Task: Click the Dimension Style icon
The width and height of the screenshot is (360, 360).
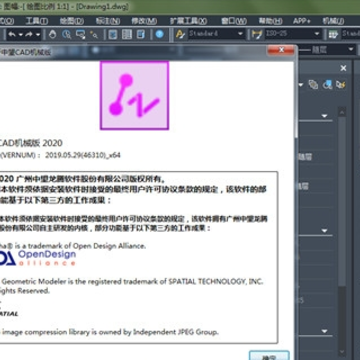Action: click(x=257, y=34)
